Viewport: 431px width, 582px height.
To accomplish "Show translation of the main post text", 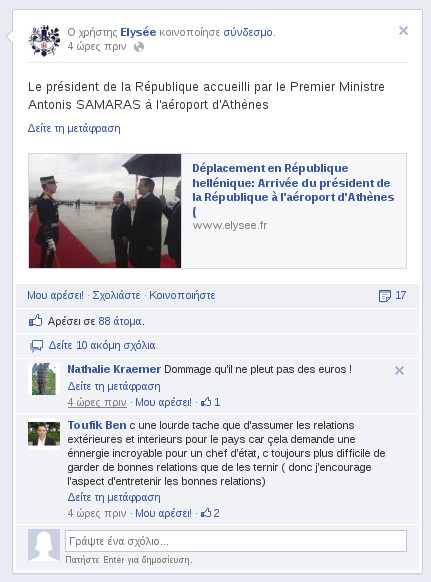I will click(74, 128).
